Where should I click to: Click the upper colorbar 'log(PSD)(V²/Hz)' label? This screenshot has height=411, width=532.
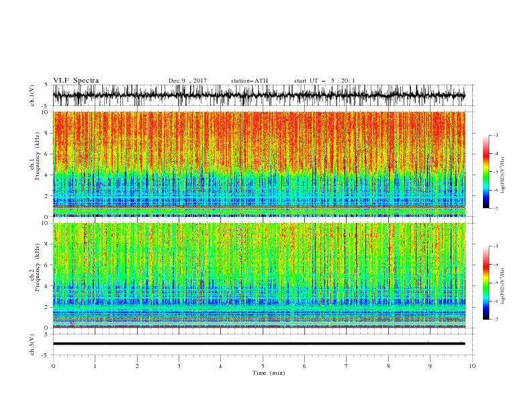click(503, 175)
